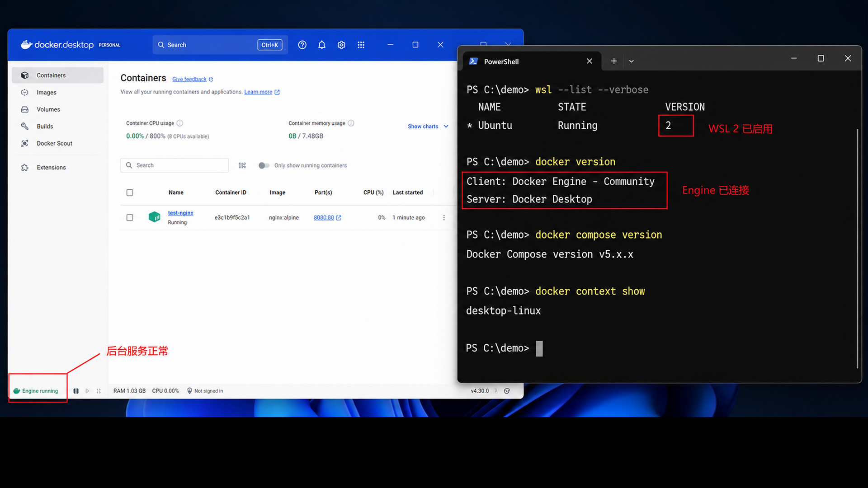Open the terminal profiles dropdown arrow
The width and height of the screenshot is (868, 488).
[x=632, y=61]
